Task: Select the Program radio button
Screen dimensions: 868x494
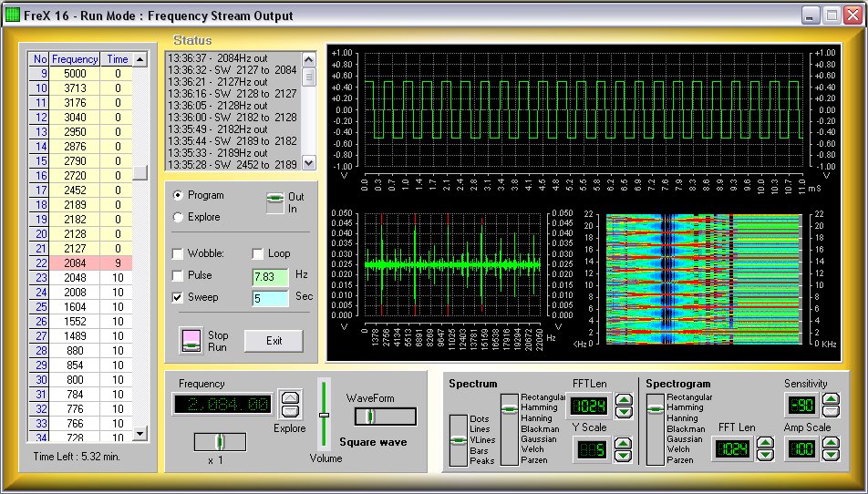Action: [x=179, y=195]
